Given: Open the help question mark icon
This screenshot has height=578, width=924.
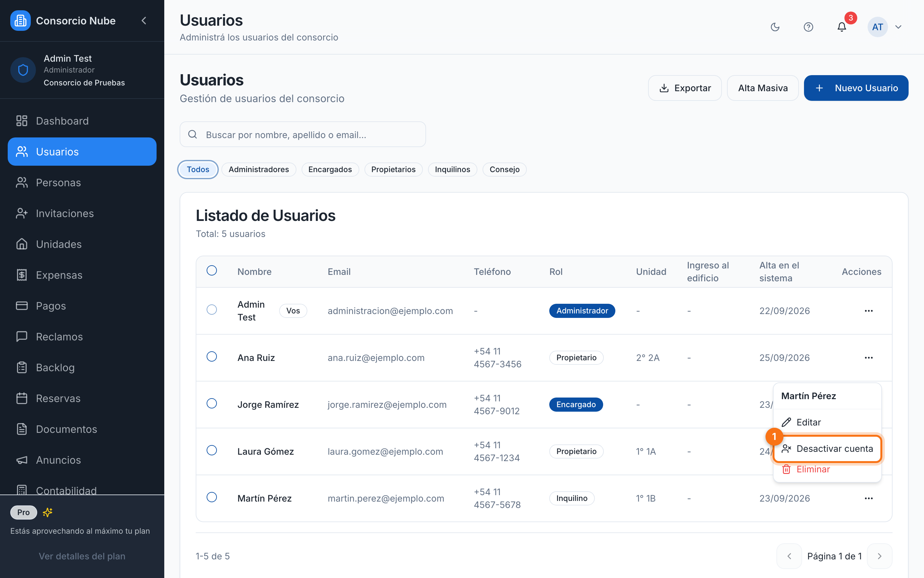Looking at the screenshot, I should 808,27.
